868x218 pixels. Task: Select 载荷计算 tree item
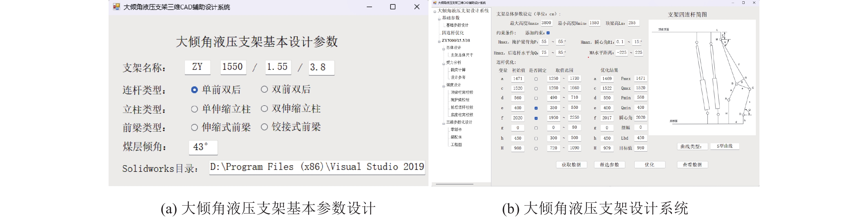click(x=458, y=70)
